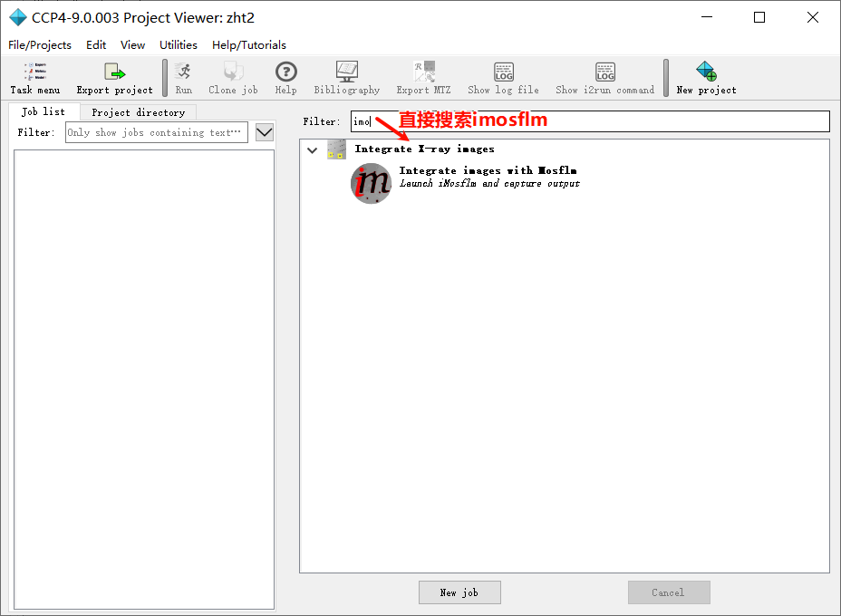
Task: Click Show i2run command icon
Action: coord(605,72)
